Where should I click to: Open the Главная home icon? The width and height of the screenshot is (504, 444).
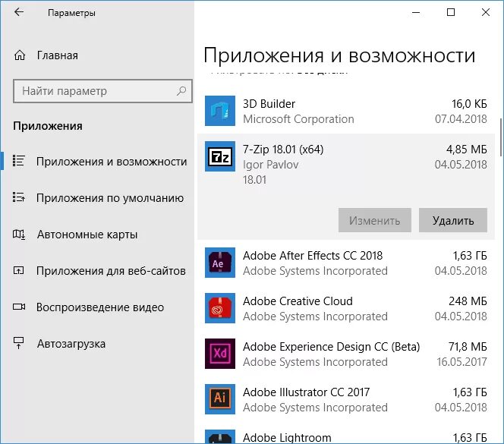[x=20, y=55]
